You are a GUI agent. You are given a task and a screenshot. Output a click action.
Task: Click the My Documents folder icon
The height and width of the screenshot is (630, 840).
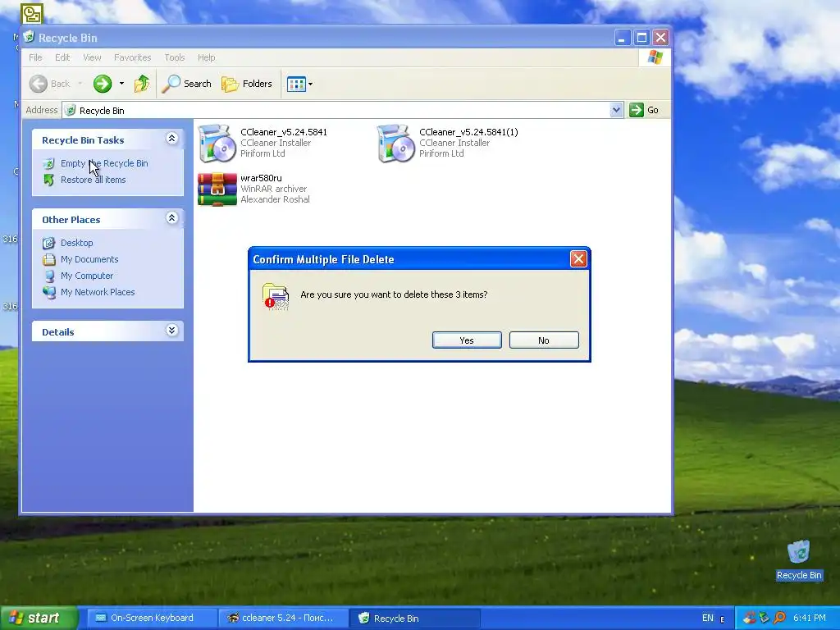coord(48,260)
